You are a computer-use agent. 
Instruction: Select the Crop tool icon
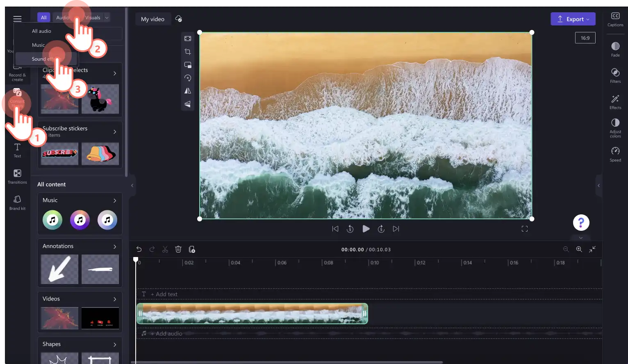tap(188, 52)
